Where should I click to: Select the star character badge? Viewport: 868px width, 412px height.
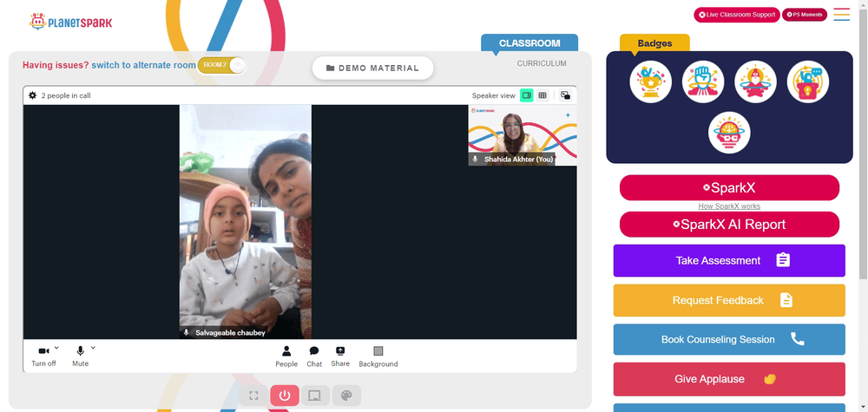[x=755, y=82]
